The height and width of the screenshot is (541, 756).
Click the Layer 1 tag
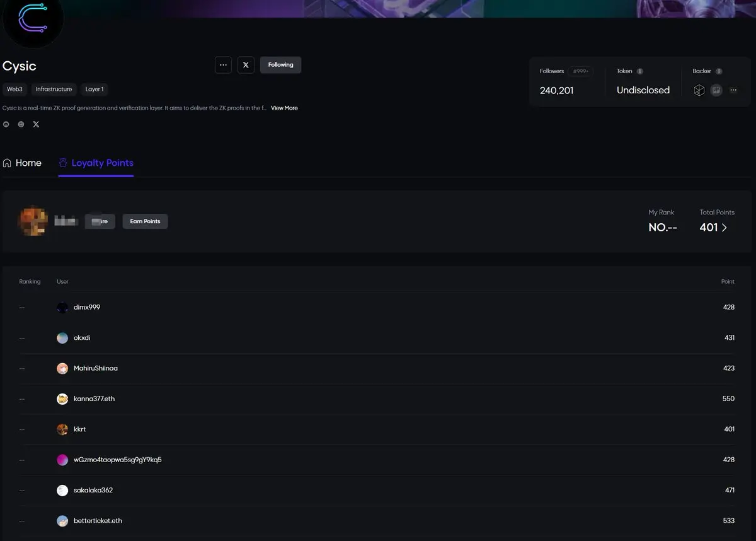click(94, 90)
